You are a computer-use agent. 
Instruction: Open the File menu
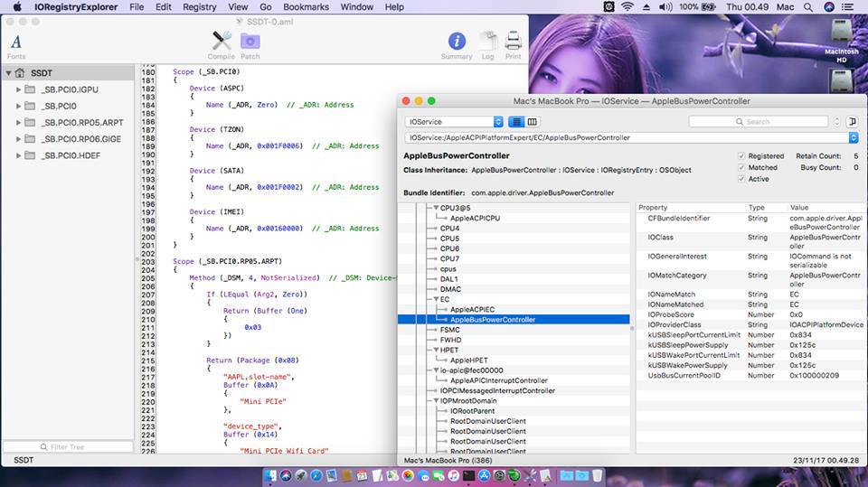pyautogui.click(x=137, y=6)
